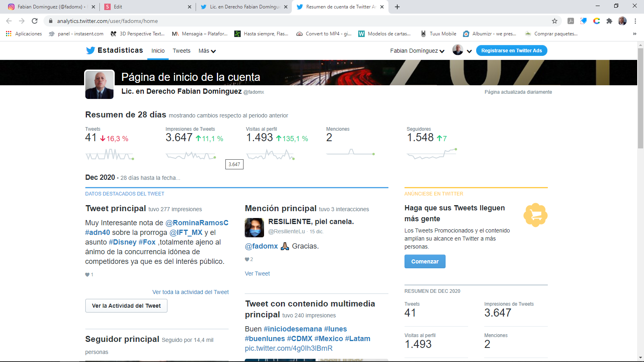644x362 pixels.
Task: Open the Mensagia bookmark
Action: click(x=200, y=34)
